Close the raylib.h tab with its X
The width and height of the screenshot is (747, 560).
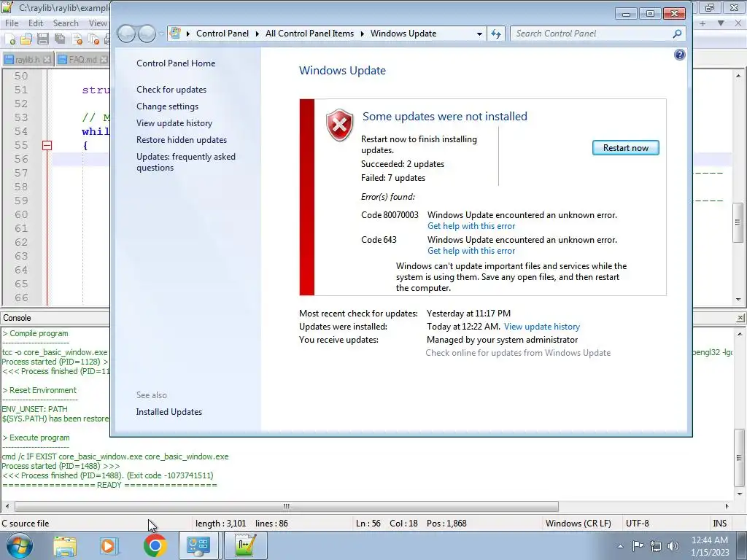click(47, 60)
